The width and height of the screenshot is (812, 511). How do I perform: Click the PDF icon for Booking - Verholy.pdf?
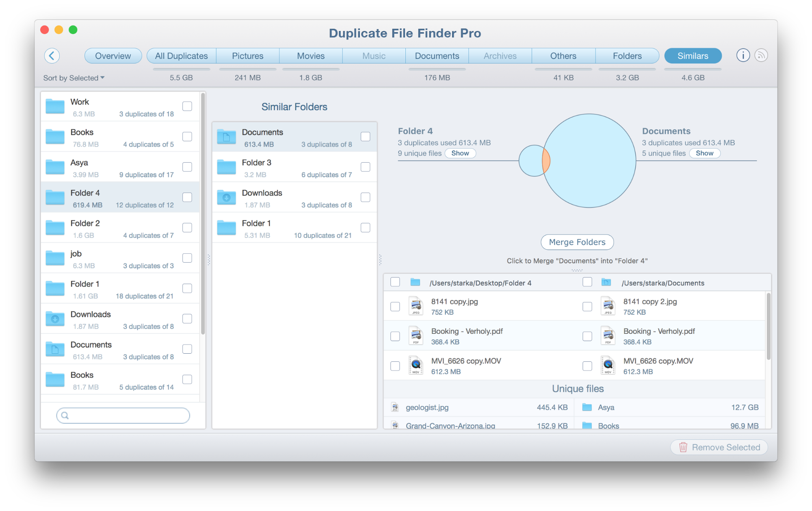tap(416, 336)
